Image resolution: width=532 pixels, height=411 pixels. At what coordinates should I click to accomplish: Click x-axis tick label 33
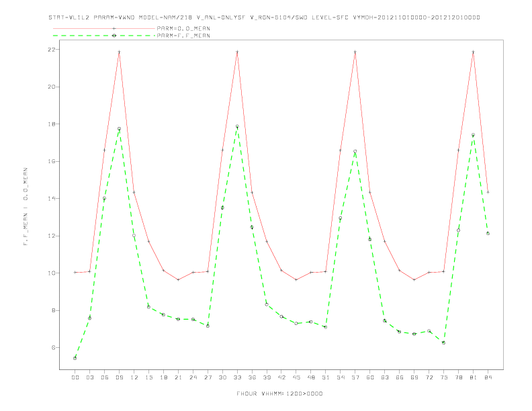pos(237,377)
